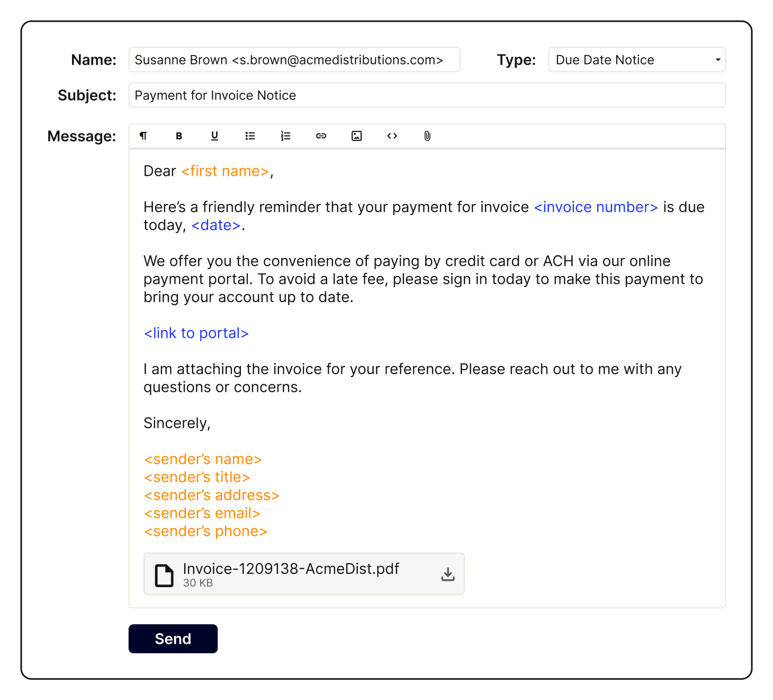The width and height of the screenshot is (773, 700).
Task: Click the paragraph formatting icon
Action: point(143,136)
